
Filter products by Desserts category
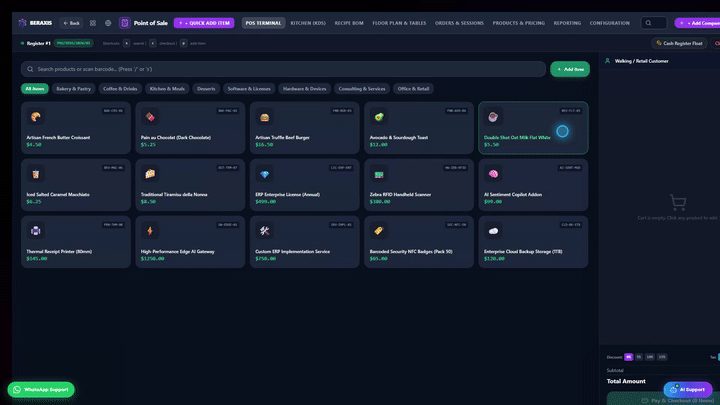pos(206,89)
